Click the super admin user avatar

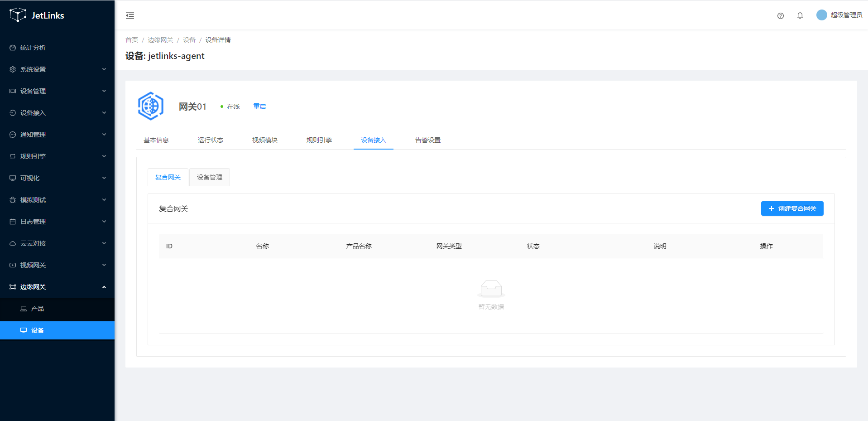(x=821, y=15)
